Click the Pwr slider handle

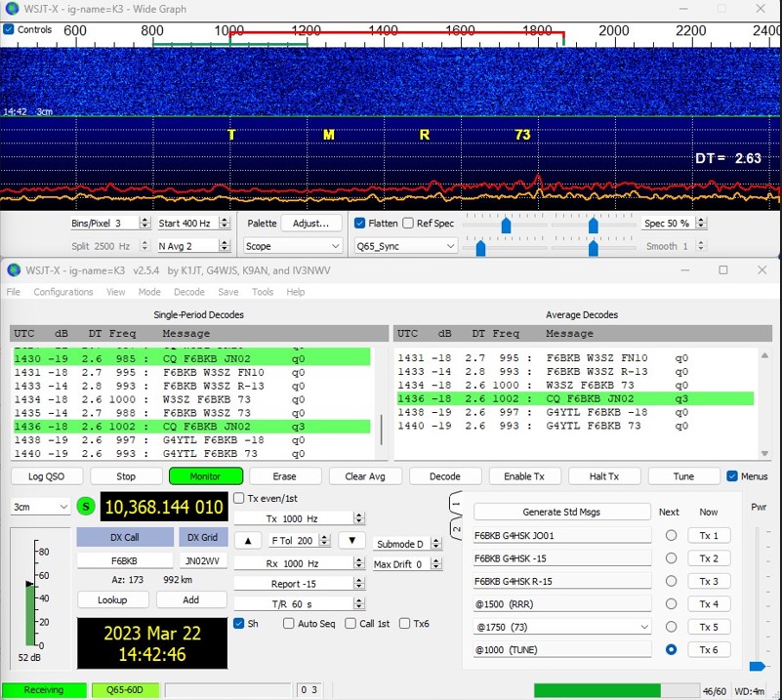[757, 666]
